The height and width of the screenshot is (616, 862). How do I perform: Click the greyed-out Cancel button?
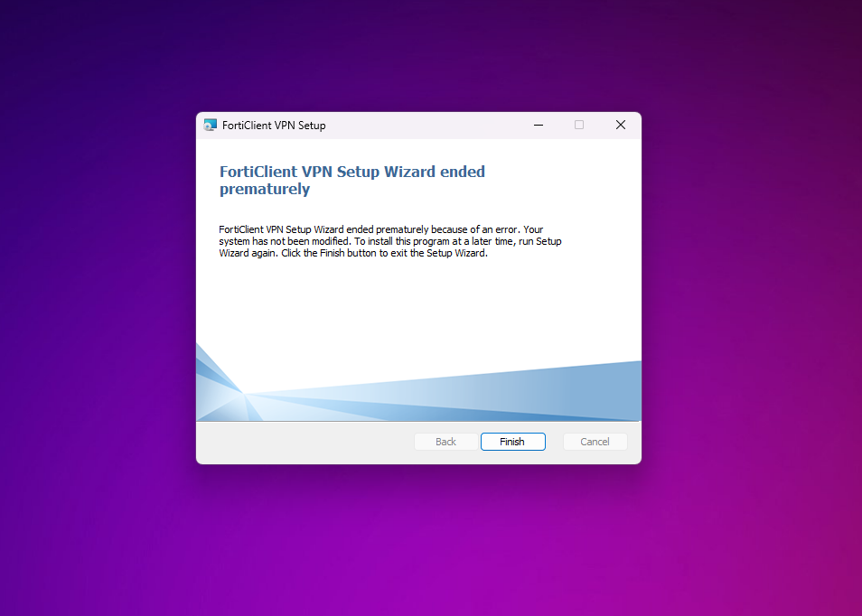595,442
